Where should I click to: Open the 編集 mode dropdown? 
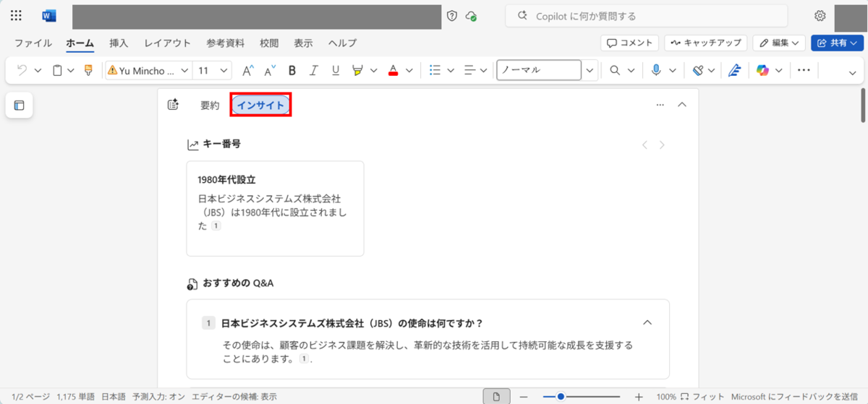tap(780, 43)
